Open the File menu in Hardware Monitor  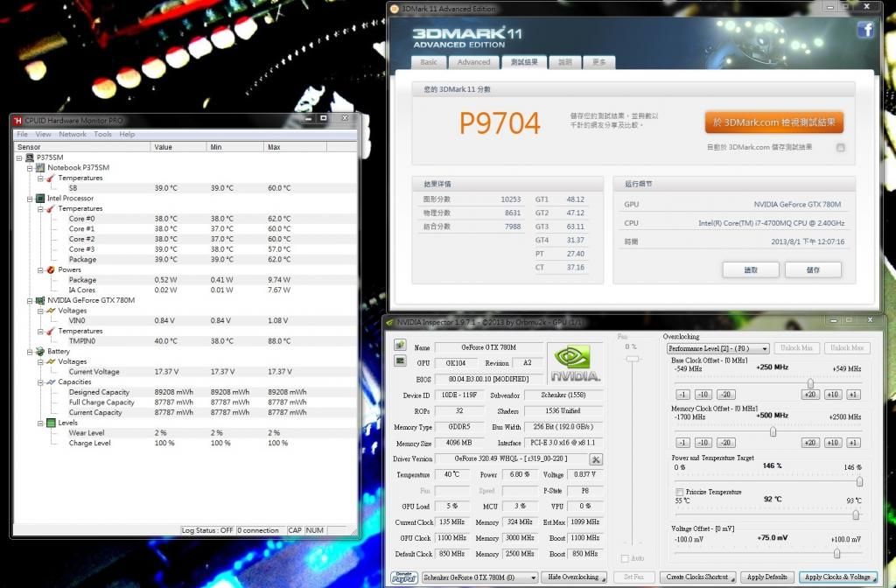tap(22, 134)
